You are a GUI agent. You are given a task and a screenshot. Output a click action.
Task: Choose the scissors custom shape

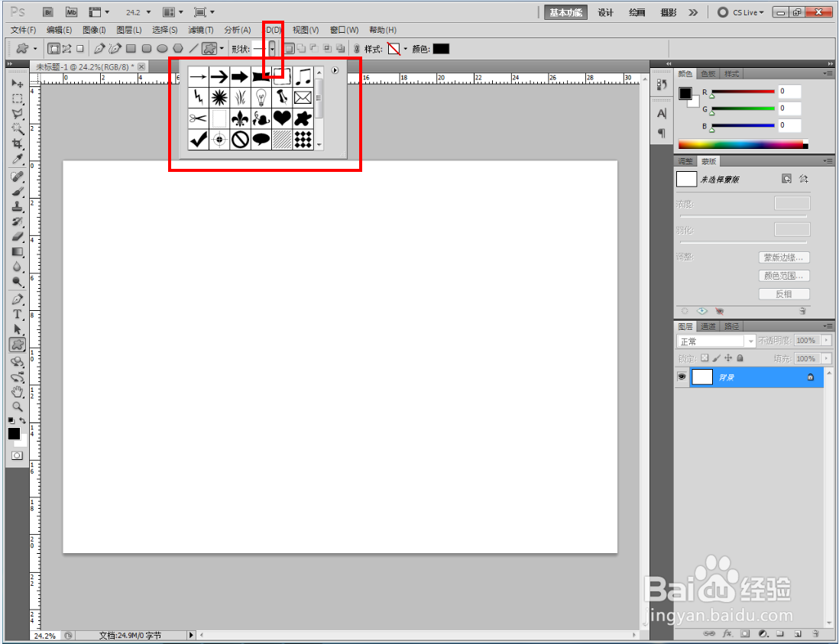pos(198,118)
